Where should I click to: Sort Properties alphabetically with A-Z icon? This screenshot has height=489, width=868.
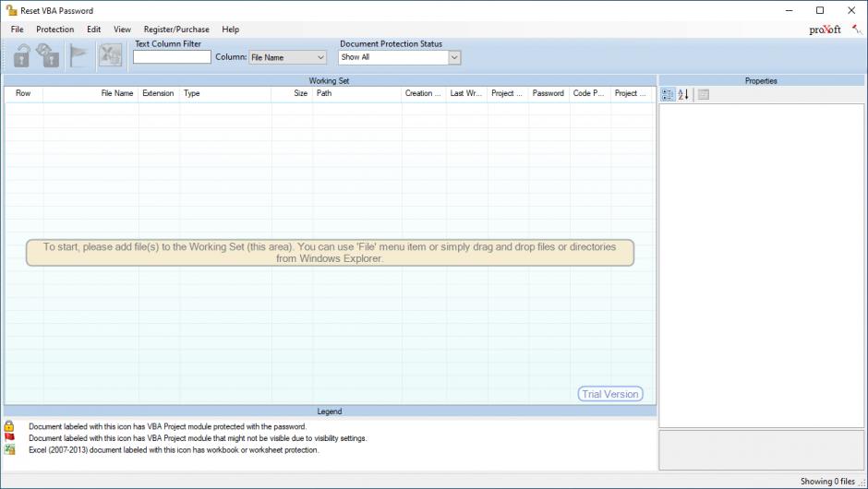(684, 94)
